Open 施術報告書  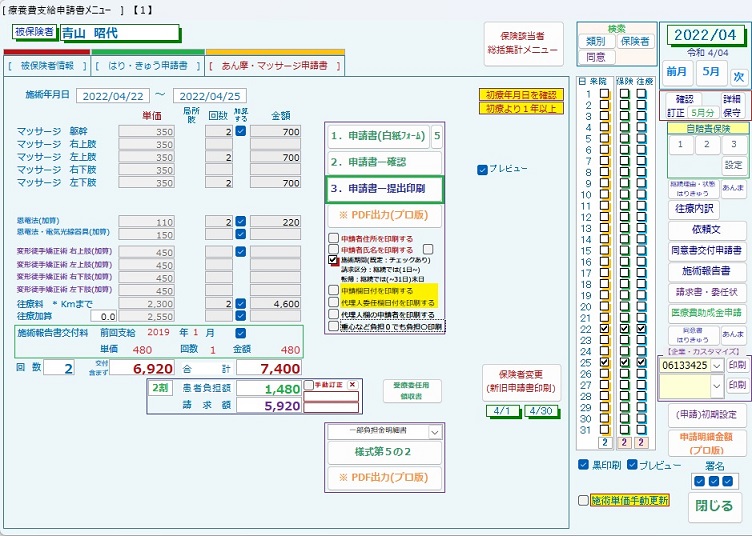706,271
